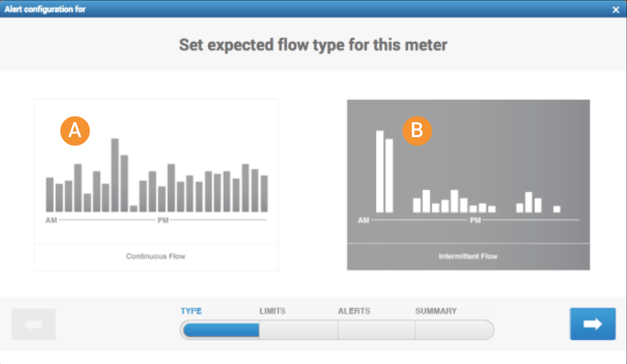Go to the TYPE step label
This screenshot has width=627, height=364.
point(191,311)
